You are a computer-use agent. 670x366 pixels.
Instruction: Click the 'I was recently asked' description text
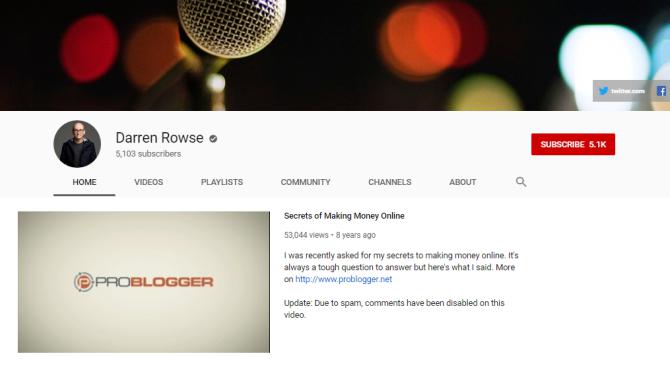tap(401, 267)
